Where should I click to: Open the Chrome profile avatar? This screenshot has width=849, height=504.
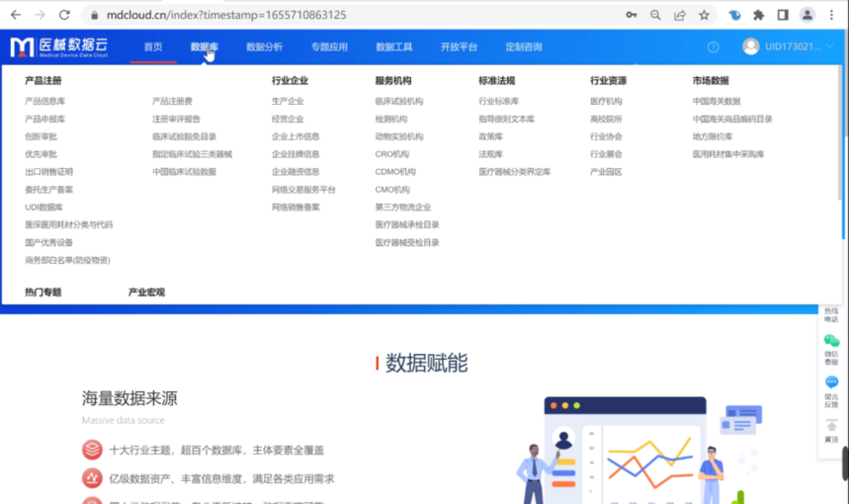point(807,15)
